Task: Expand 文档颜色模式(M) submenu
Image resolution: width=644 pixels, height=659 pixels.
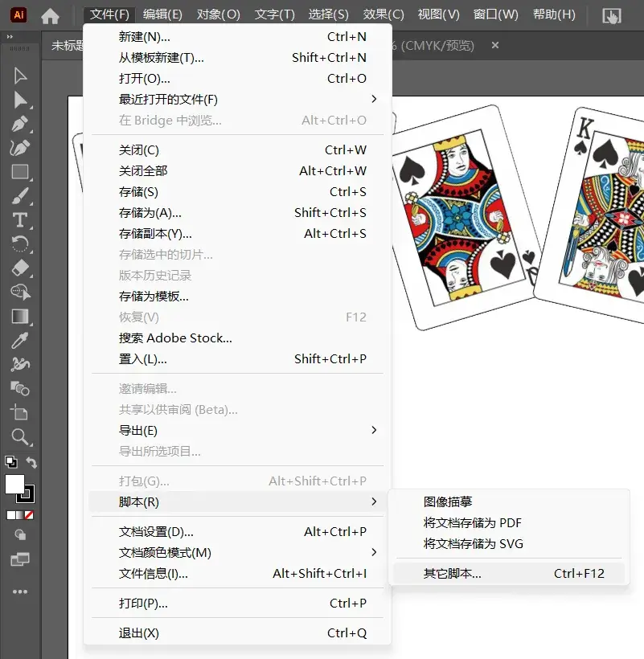Action: [x=237, y=552]
